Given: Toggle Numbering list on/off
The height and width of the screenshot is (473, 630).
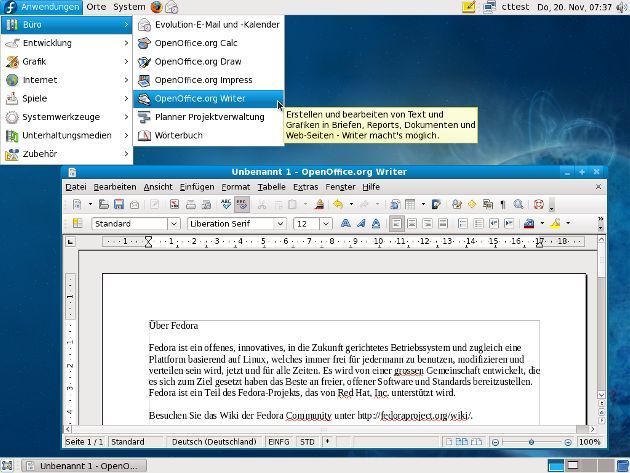Looking at the screenshot, I should [463, 223].
